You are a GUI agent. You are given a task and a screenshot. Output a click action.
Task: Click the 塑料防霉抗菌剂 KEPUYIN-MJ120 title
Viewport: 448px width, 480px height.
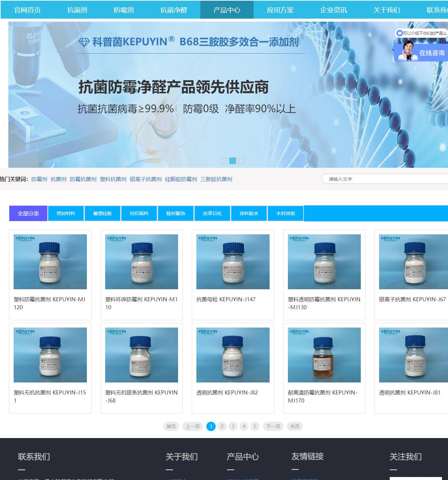coord(50,303)
